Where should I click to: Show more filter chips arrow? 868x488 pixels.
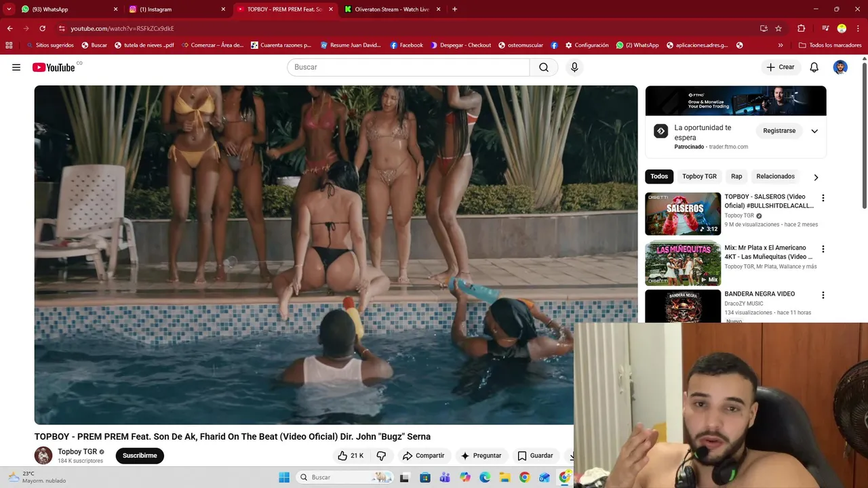coord(816,177)
